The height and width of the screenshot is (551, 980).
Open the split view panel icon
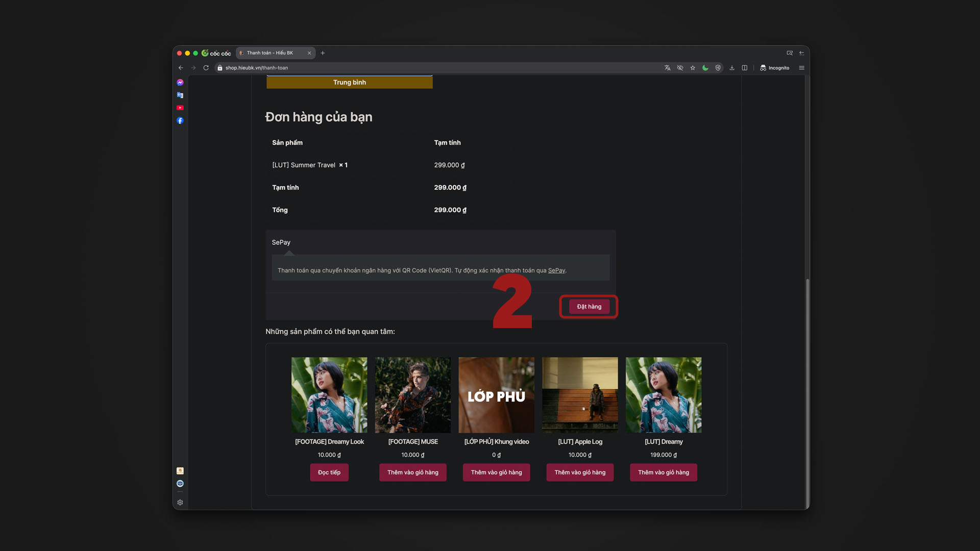(x=745, y=68)
